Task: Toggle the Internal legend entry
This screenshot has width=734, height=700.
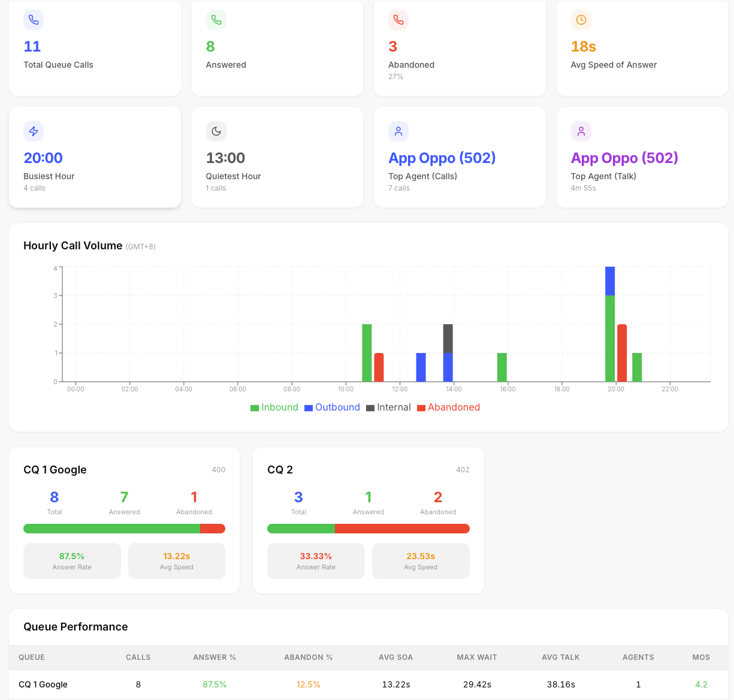Action: click(x=388, y=407)
